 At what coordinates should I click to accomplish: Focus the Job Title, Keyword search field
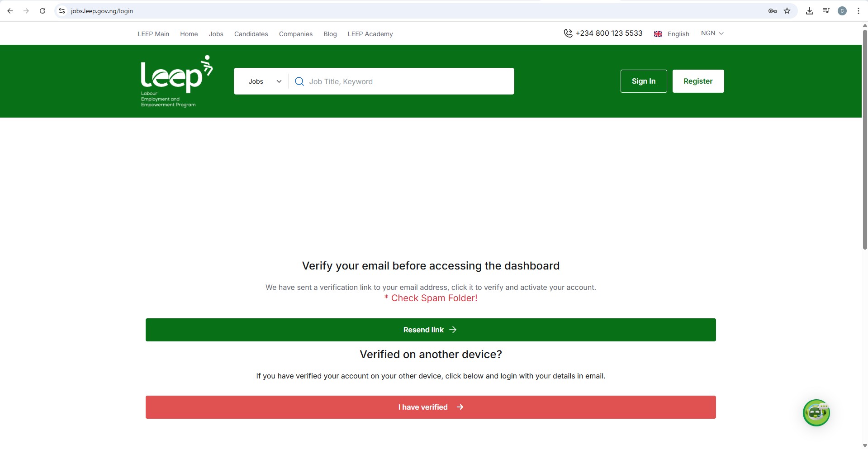point(407,81)
